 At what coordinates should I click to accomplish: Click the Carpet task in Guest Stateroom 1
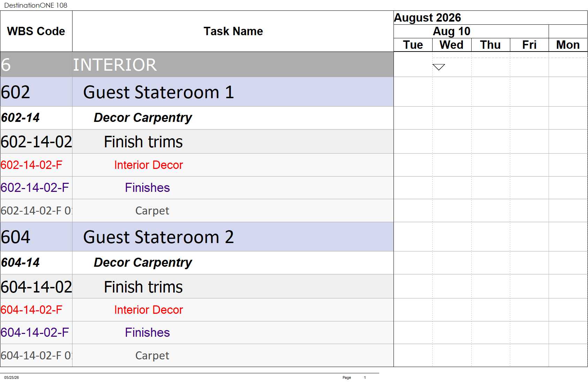coord(152,211)
